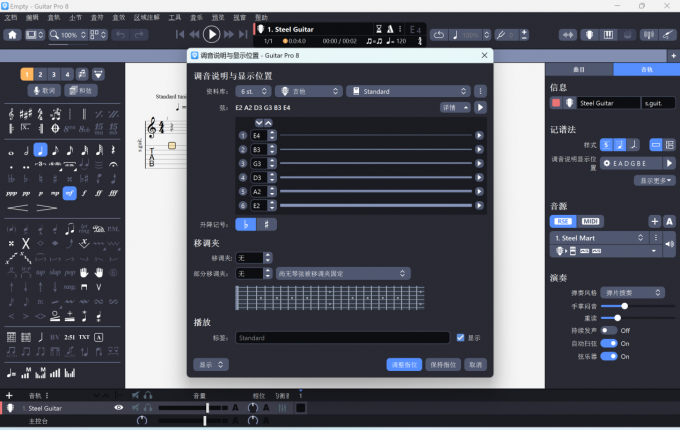This screenshot has width=680, height=430.
Task: Click the treble clef icon in palette
Action: (x=11, y=114)
